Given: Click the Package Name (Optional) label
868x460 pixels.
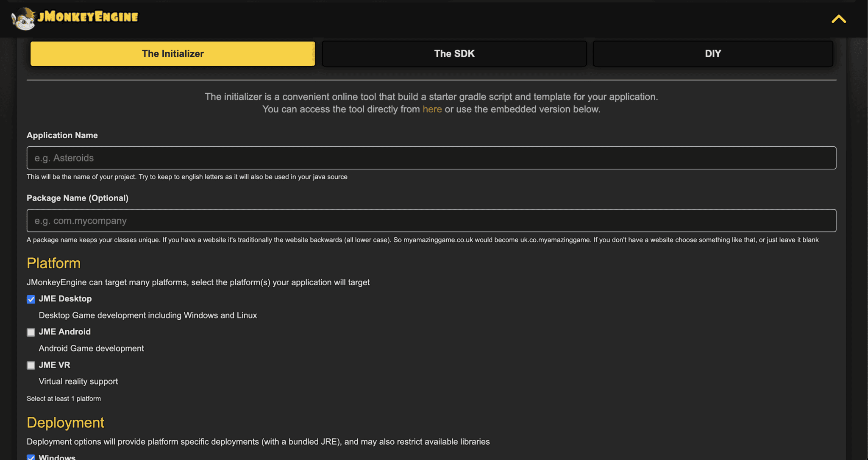Looking at the screenshot, I should (77, 198).
